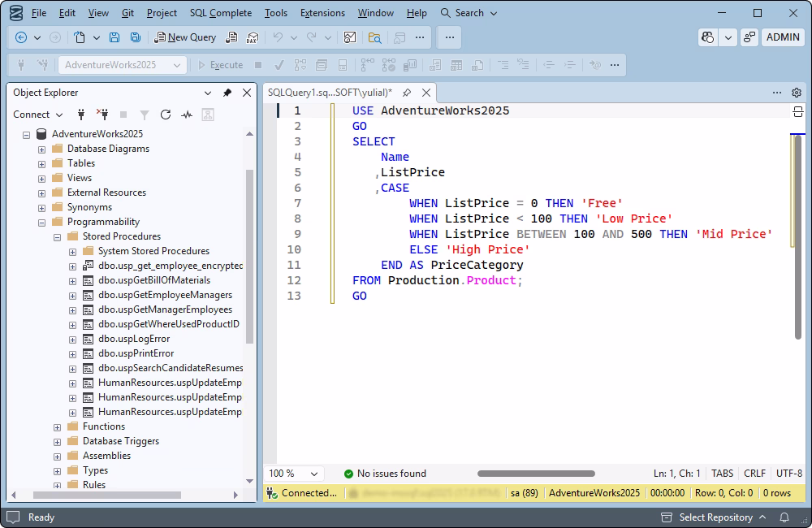
Task: Close the SQLQuery1.sql tab
Action: (426, 93)
